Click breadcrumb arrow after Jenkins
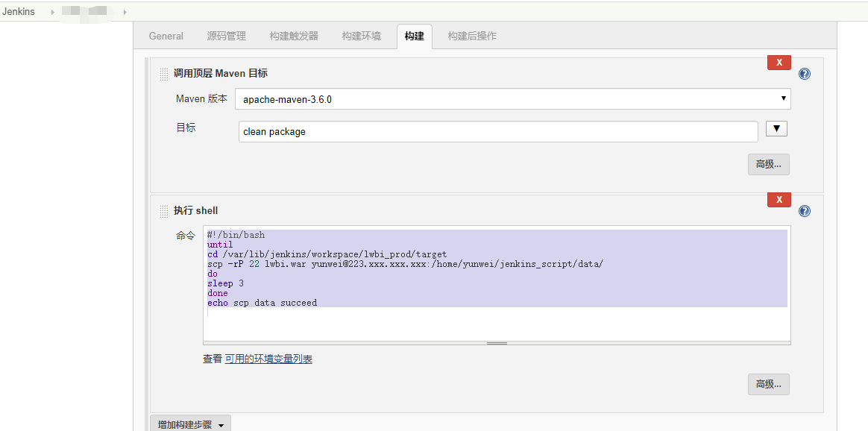Screen dimensions: 868x431 point(52,12)
